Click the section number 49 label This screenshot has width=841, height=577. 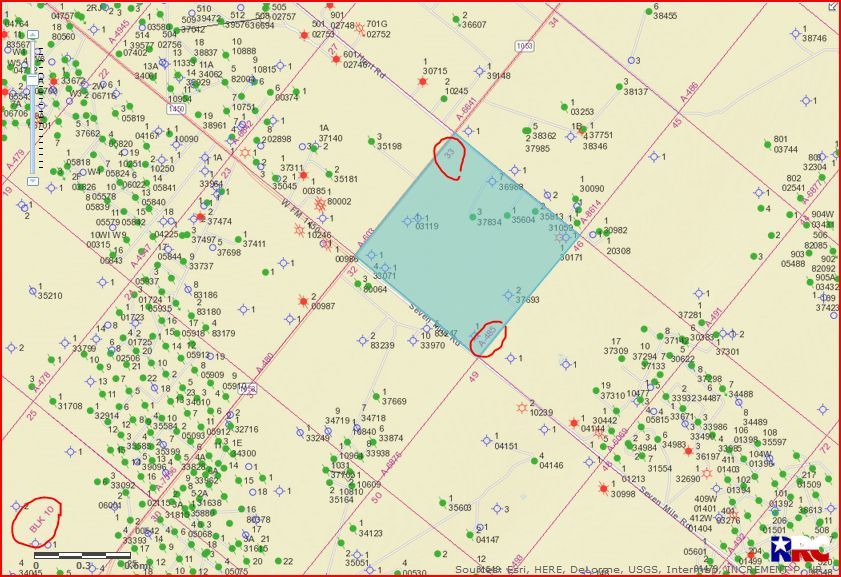(474, 378)
